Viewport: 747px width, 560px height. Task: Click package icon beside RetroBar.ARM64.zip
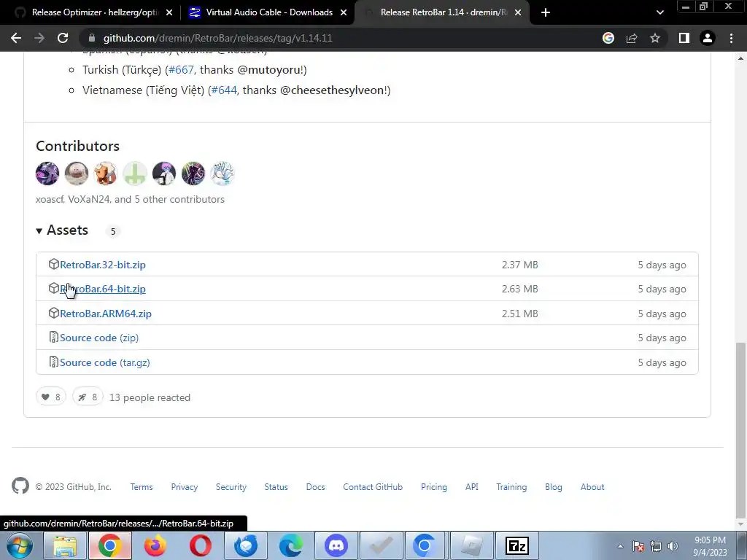point(54,314)
